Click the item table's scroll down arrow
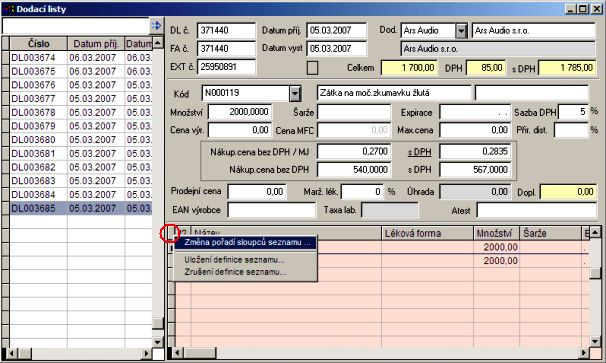This screenshot has width=606, height=363. click(596, 341)
